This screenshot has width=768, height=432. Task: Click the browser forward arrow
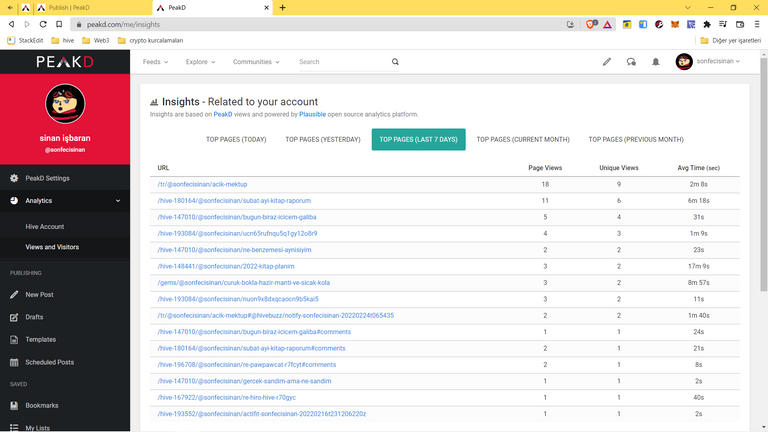click(x=27, y=24)
